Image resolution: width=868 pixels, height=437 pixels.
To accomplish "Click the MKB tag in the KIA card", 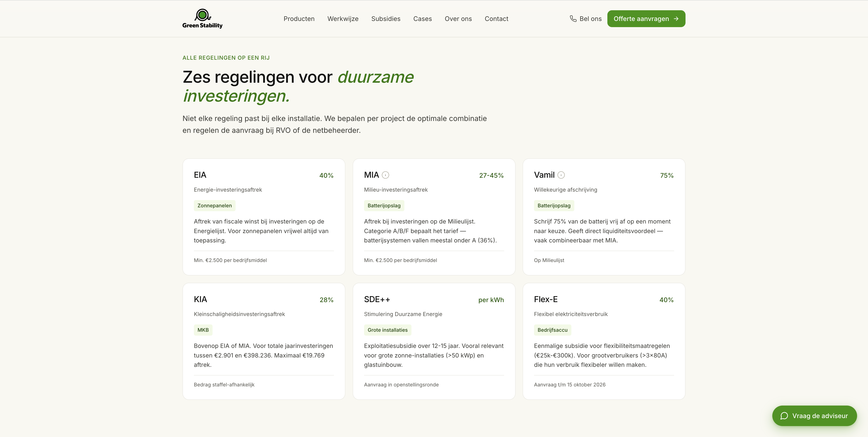I will (203, 330).
